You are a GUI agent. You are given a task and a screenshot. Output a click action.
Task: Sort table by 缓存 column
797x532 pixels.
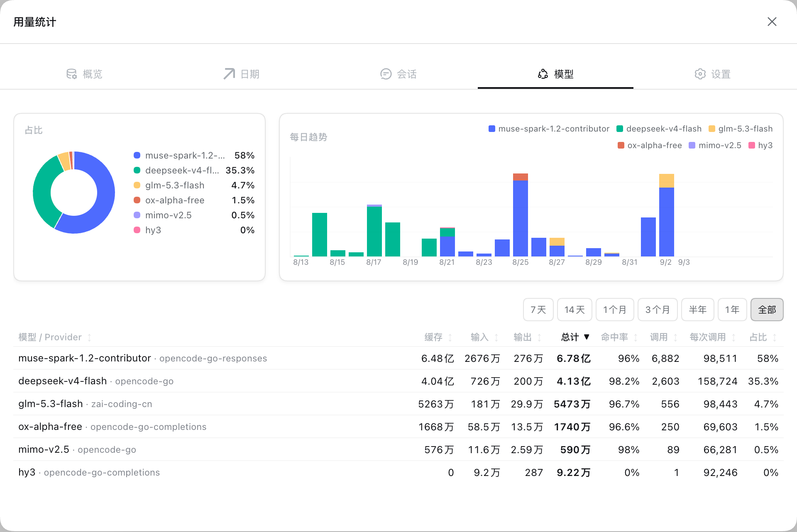coord(438,337)
